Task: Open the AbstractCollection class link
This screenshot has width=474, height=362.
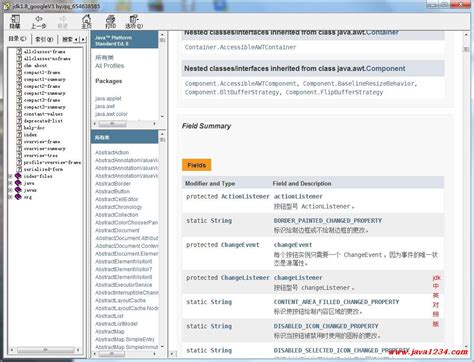Action: [x=117, y=215]
